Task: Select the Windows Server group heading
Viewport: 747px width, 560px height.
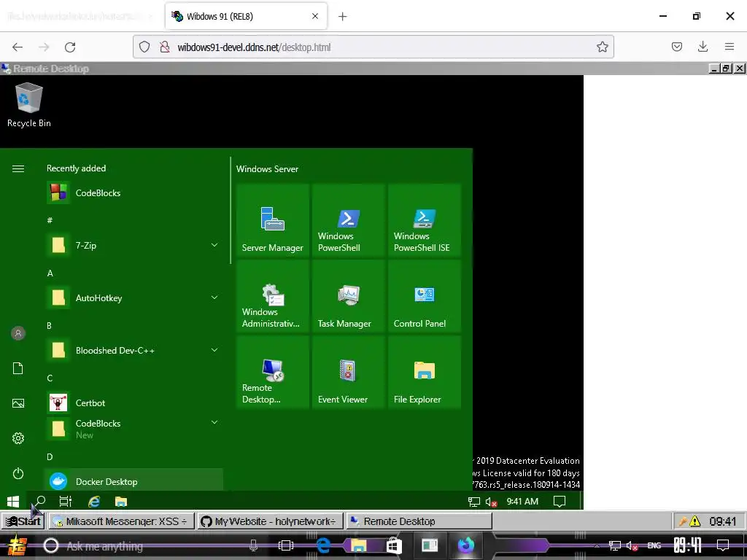Action: 267,169
